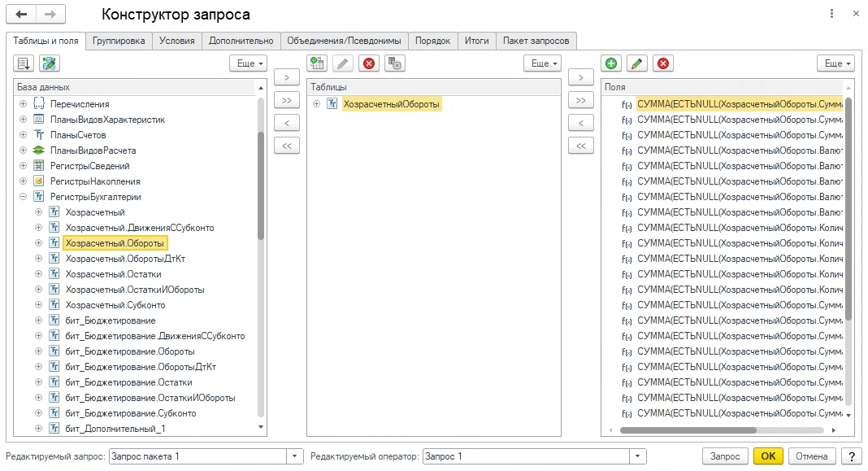
Task: Open the three-dot menu in the title bar
Action: pyautogui.click(x=831, y=15)
